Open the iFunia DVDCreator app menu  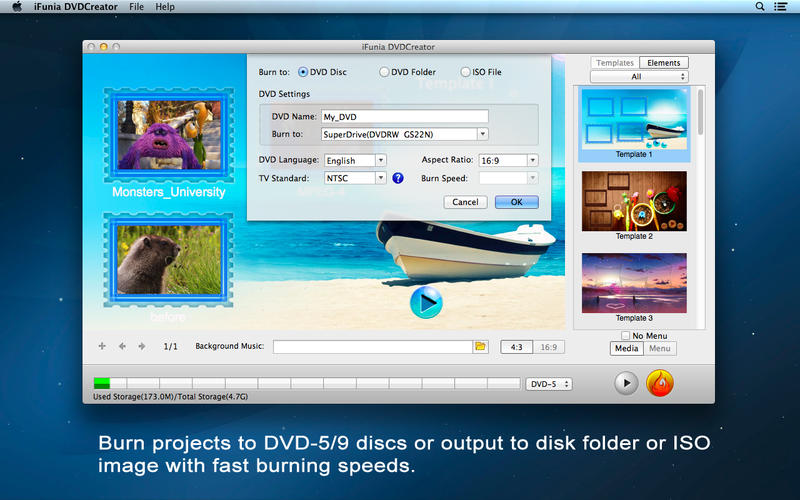[x=76, y=7]
